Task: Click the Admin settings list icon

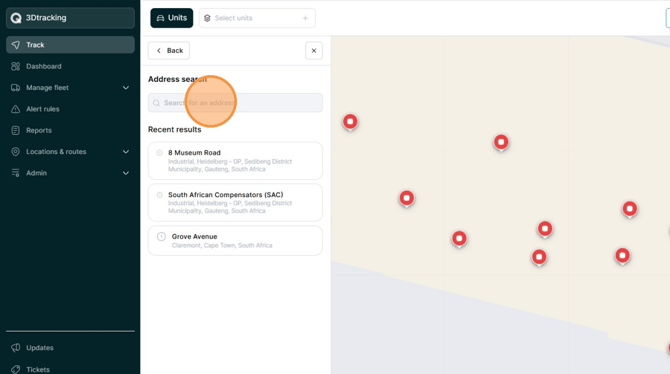Action: [15, 173]
